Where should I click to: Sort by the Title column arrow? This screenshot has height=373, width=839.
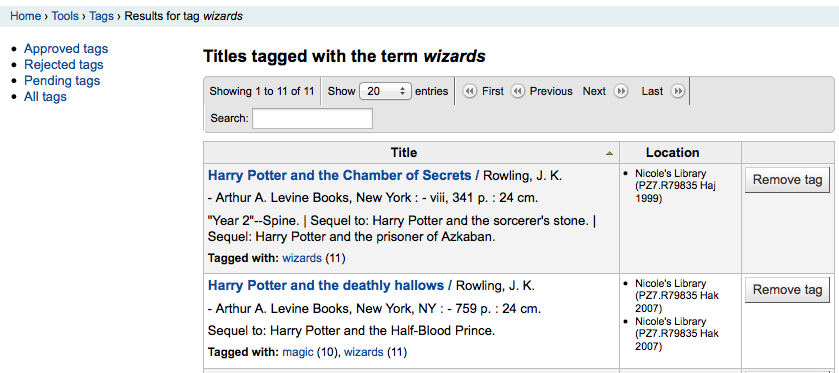(609, 153)
